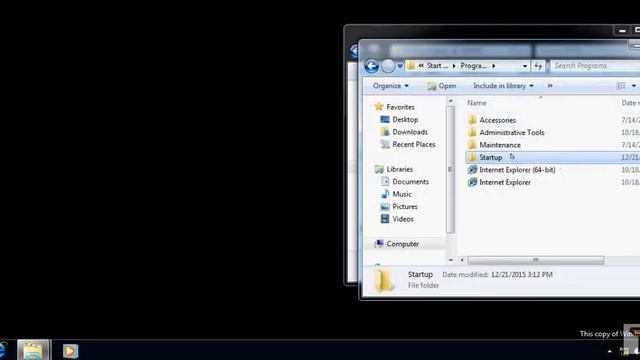Select the Internet Explorer (64-bit) name text

[517, 170]
